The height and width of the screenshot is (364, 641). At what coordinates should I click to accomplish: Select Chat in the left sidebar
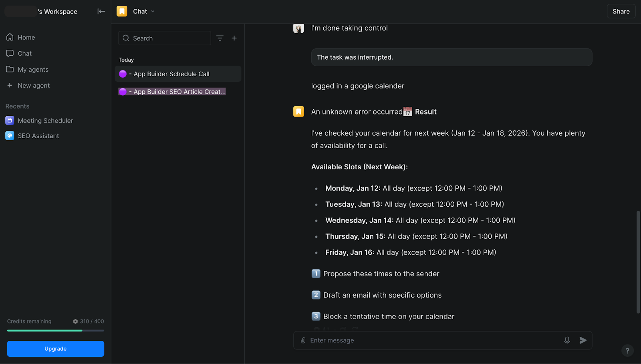(24, 53)
